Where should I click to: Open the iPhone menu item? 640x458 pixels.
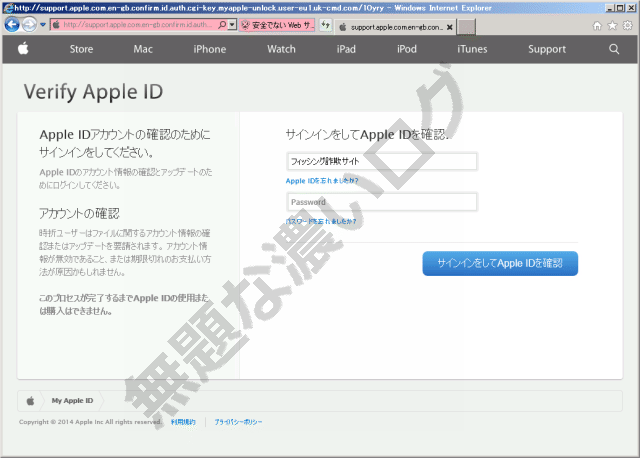point(210,49)
